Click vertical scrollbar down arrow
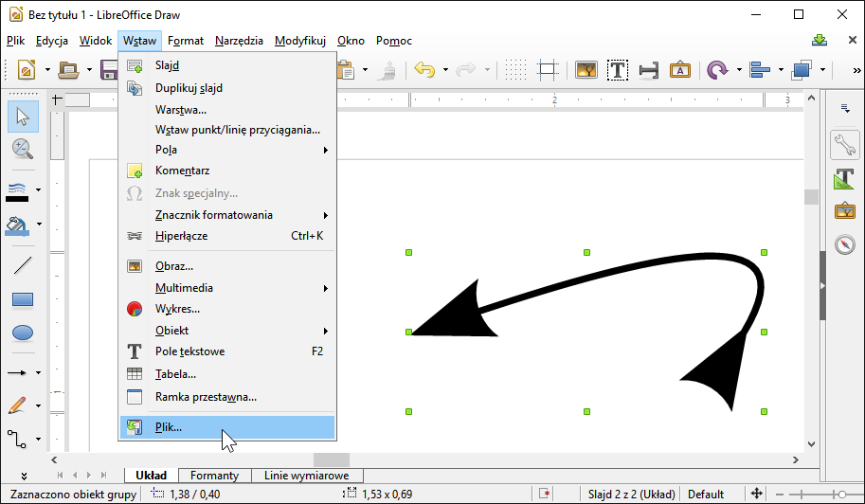Viewport: 865px width, 504px height. pos(811,444)
